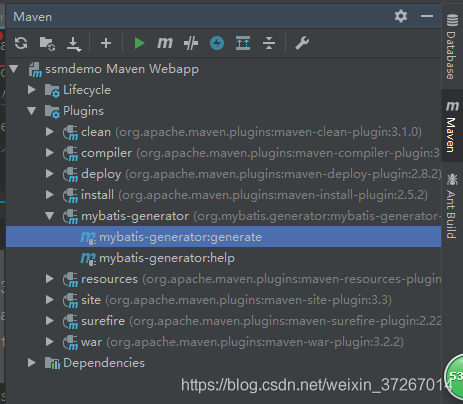Image resolution: width=463 pixels, height=404 pixels.
Task: Click the surefire plugin icon
Action: 70,322
